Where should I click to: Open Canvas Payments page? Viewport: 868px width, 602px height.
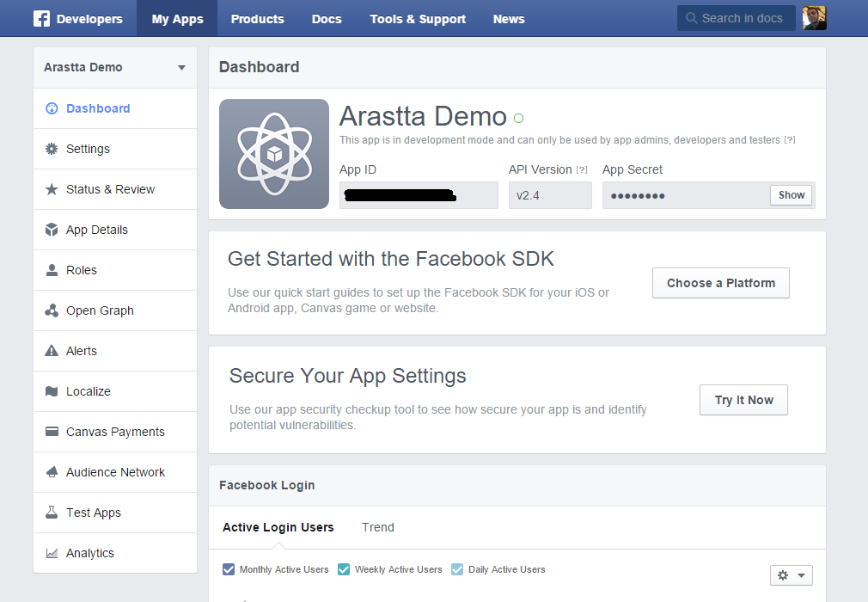click(115, 432)
